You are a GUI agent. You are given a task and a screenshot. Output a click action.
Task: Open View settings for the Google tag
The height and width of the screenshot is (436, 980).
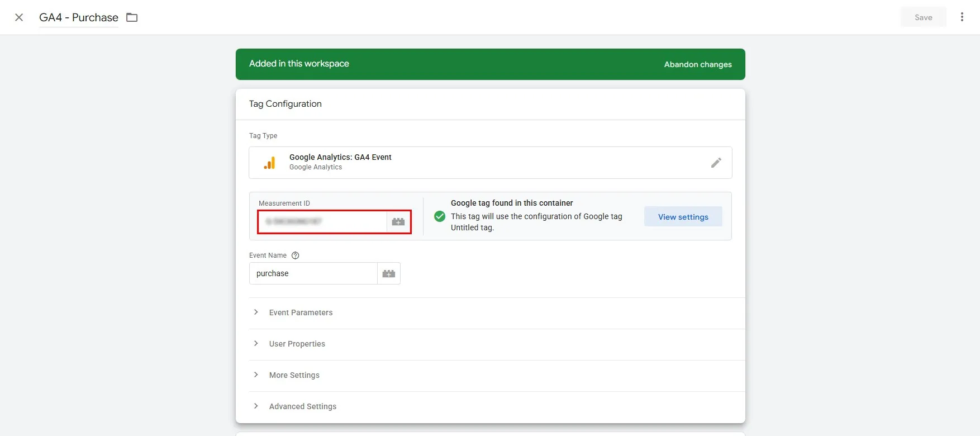click(x=683, y=217)
